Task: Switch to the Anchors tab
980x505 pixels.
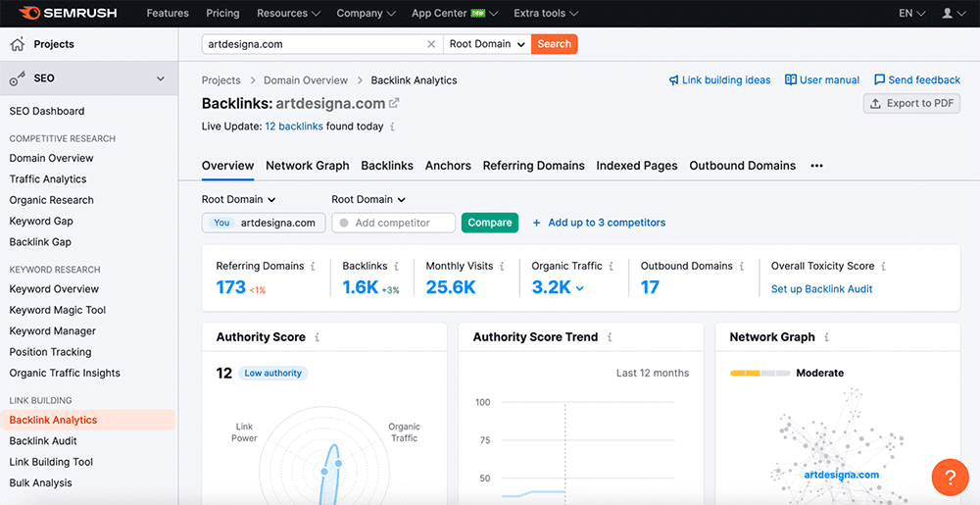Action: pos(448,167)
